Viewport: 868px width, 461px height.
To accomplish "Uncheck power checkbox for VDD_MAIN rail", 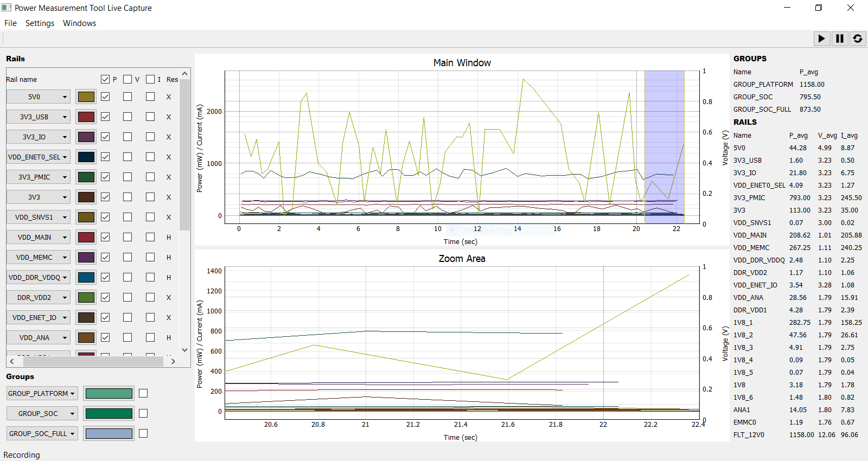I will click(105, 237).
